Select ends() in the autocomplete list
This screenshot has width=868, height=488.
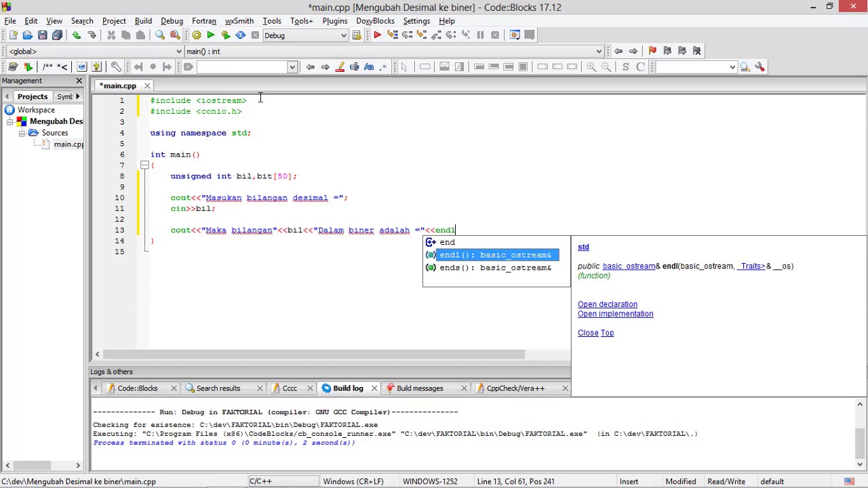(x=492, y=268)
